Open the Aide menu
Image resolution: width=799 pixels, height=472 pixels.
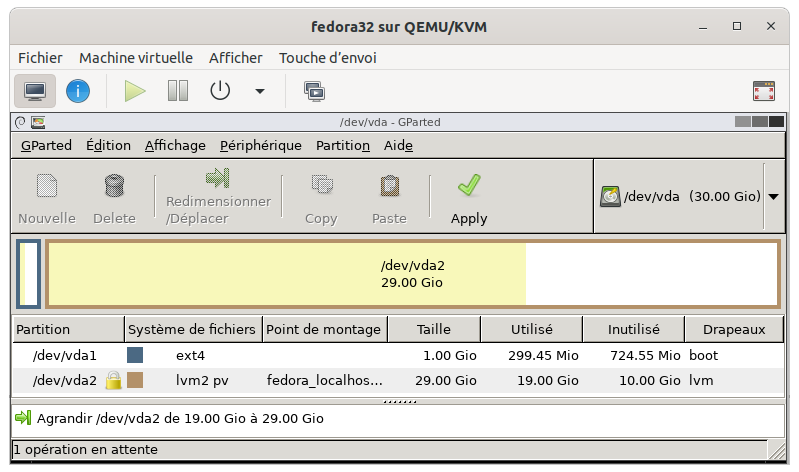398,146
